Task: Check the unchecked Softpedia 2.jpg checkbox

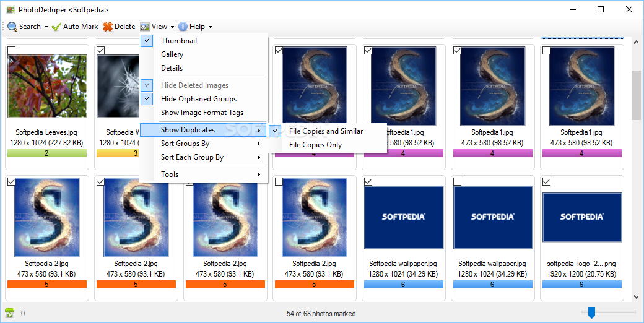Action: (x=279, y=182)
